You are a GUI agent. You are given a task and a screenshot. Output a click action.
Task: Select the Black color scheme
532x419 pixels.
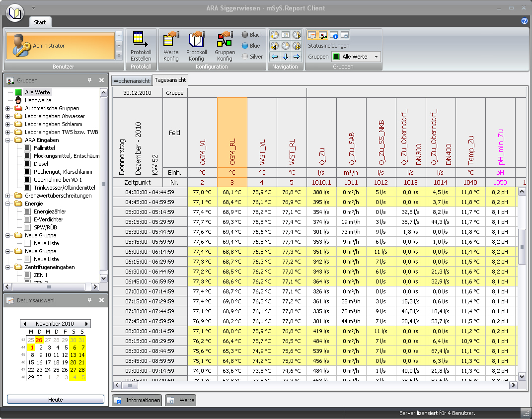click(x=251, y=35)
